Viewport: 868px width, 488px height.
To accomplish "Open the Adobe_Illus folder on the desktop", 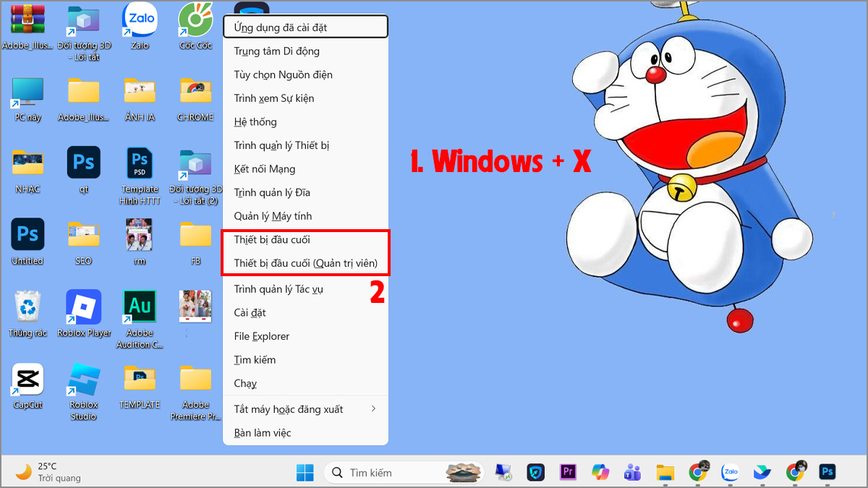I will (83, 100).
